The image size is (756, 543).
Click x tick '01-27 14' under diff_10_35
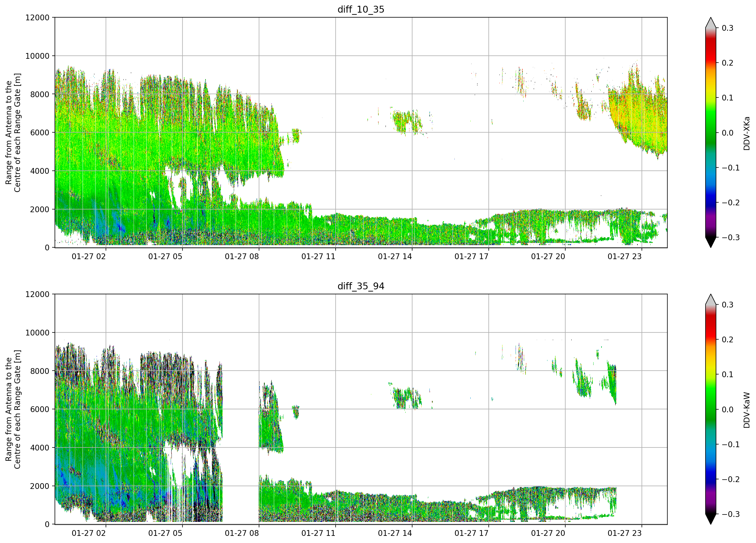(x=395, y=256)
